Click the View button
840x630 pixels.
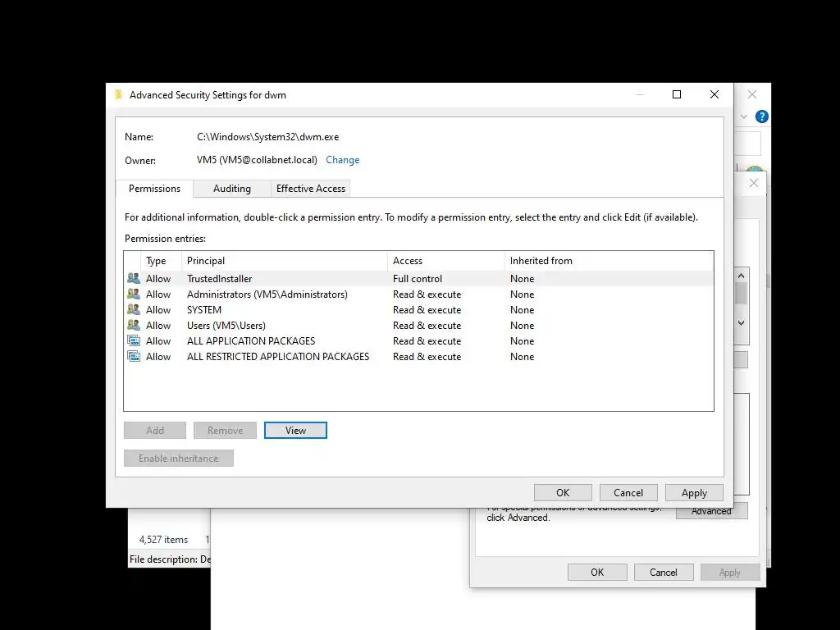(x=295, y=430)
